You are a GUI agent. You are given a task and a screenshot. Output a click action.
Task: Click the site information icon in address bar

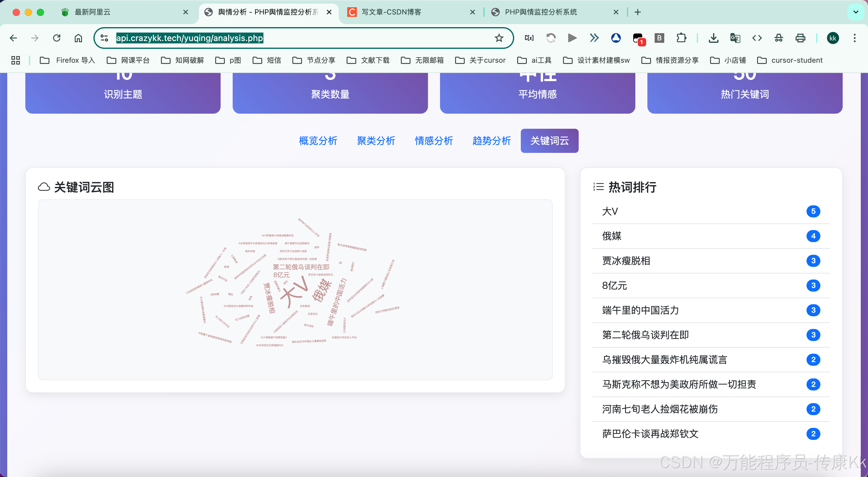(105, 38)
